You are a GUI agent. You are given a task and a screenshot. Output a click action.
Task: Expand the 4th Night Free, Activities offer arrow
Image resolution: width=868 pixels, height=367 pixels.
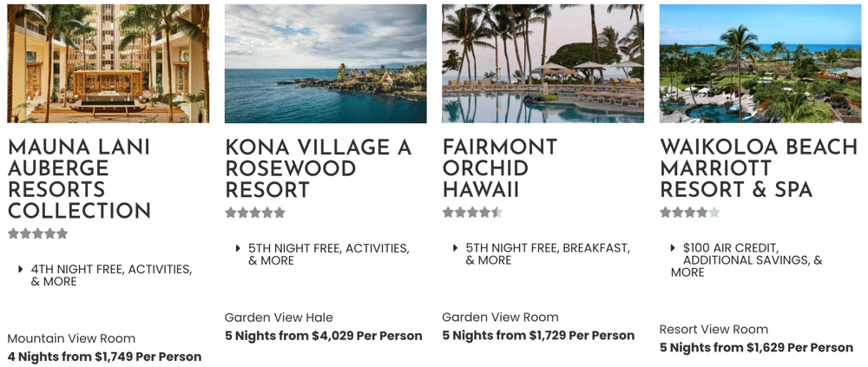pos(21,270)
